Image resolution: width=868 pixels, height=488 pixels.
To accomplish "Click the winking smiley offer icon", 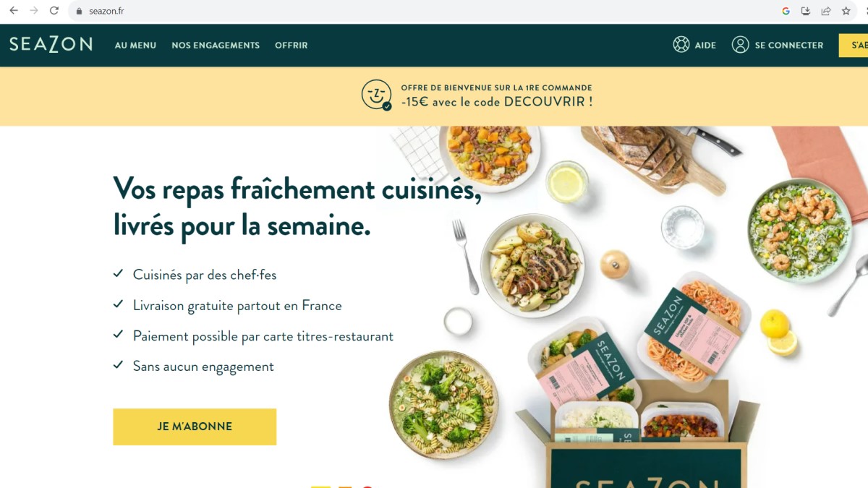I will click(377, 95).
